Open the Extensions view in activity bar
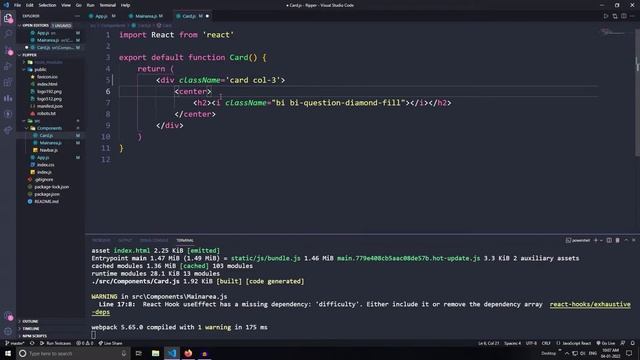 point(8,82)
